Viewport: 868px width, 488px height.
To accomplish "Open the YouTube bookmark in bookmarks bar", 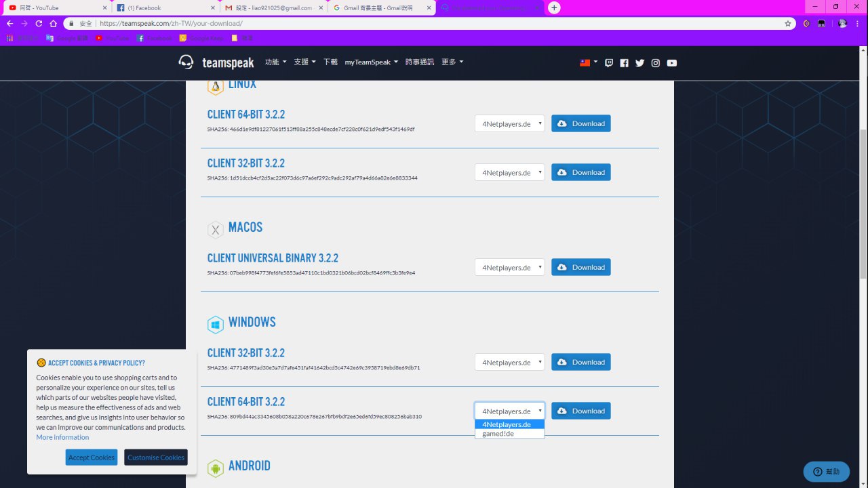I will [x=112, y=38].
